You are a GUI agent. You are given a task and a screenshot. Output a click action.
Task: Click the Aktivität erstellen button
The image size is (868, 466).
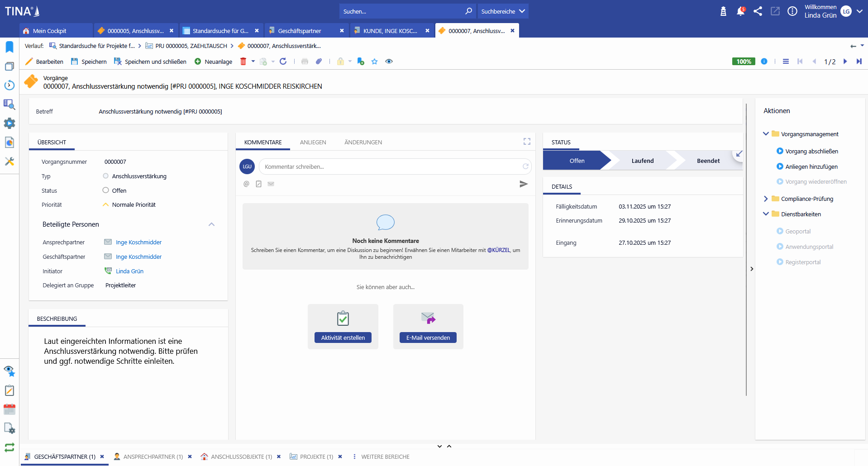343,338
